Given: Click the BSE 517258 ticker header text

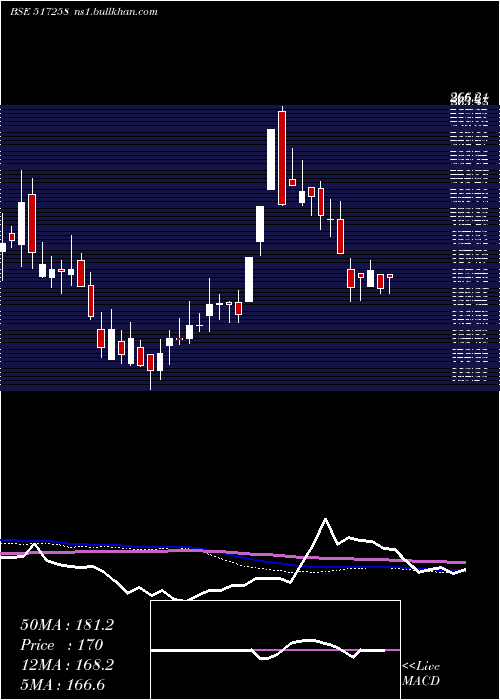Looking at the screenshot, I should pyautogui.click(x=39, y=12).
